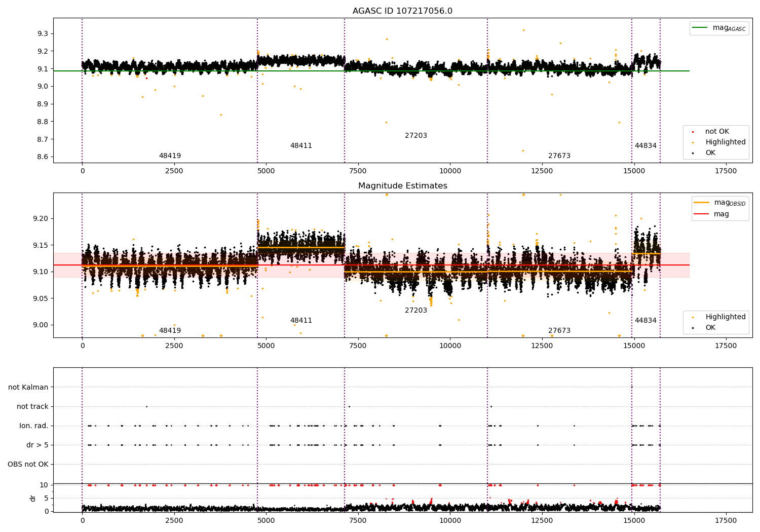Click y-axis tick 8.9 in top plot

click(x=43, y=104)
